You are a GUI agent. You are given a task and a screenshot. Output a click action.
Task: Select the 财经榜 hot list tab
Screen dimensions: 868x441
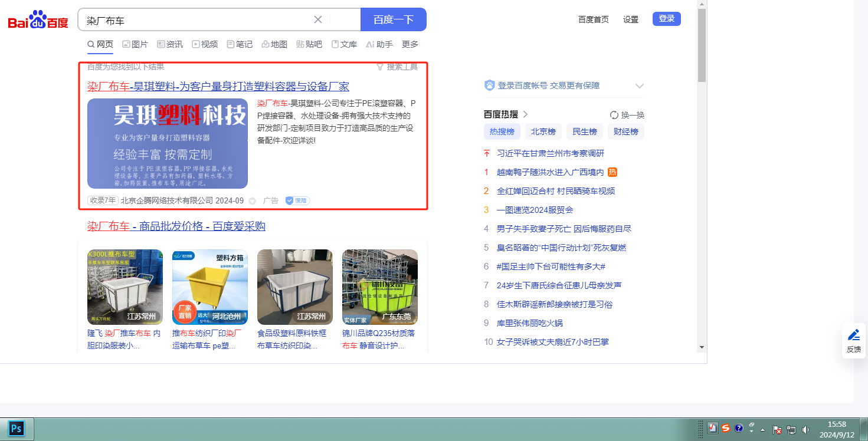[626, 131]
